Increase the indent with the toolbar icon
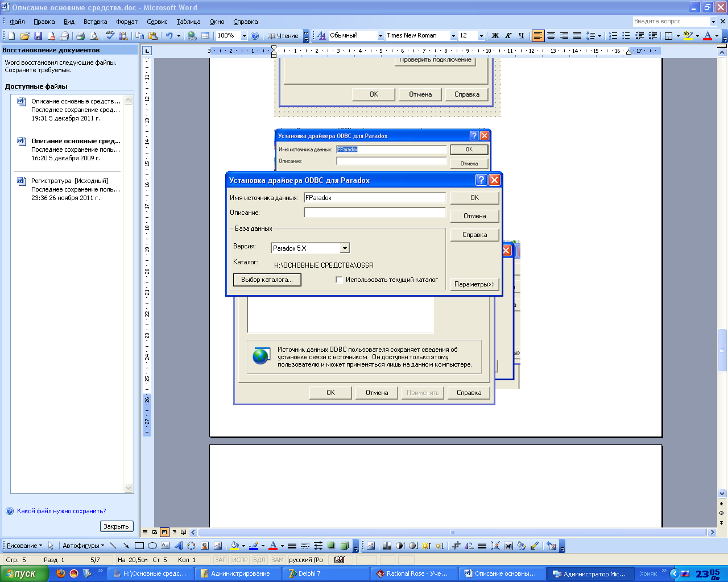Viewport: 728px width, 582px height. pyautogui.click(x=652, y=36)
